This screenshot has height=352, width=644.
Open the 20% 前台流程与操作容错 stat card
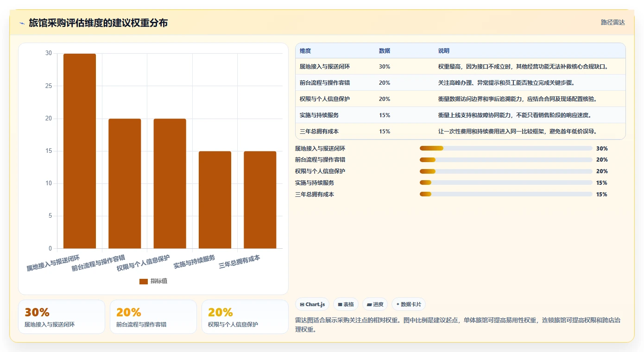153,317
